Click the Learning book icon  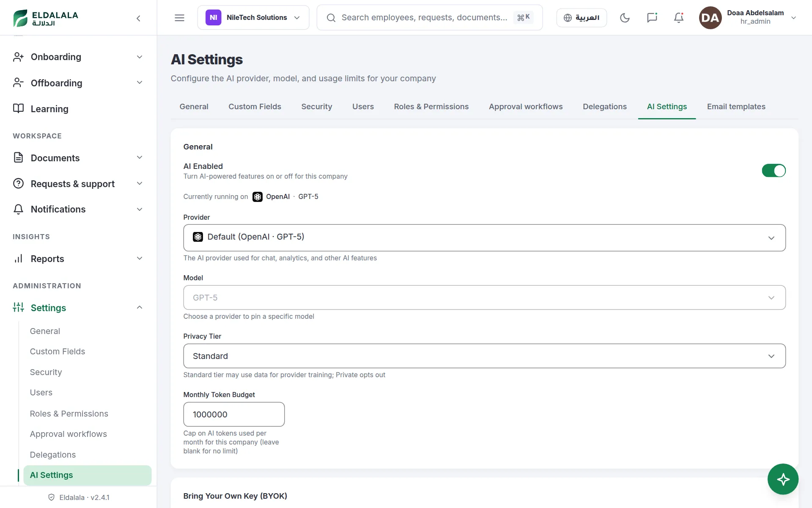(x=18, y=109)
